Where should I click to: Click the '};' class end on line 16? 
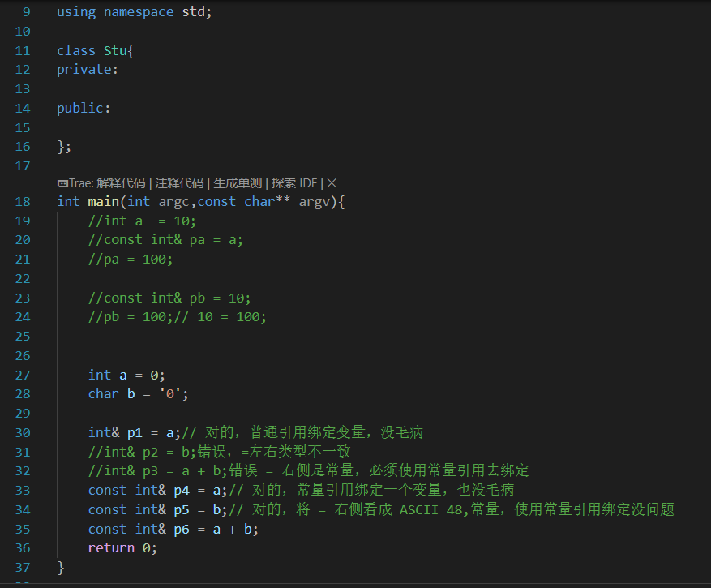64,147
